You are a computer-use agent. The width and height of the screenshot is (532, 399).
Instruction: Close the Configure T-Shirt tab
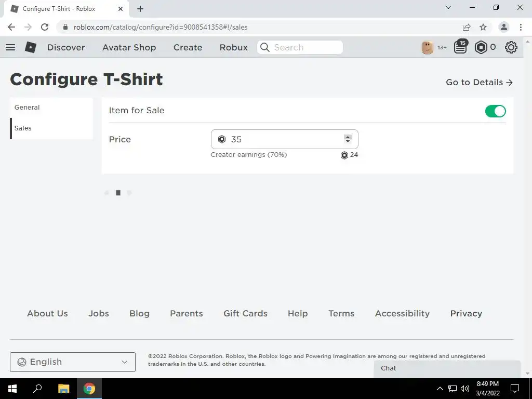point(121,9)
